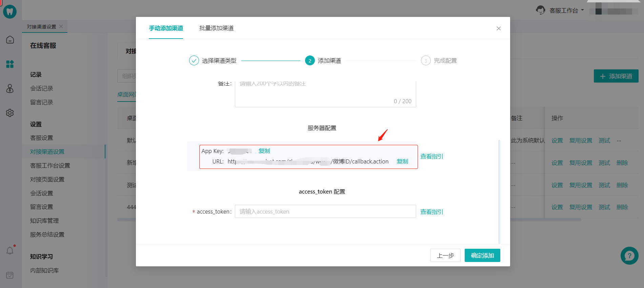Open the calendar task icon
The width and height of the screenshot is (644, 288).
[10, 275]
